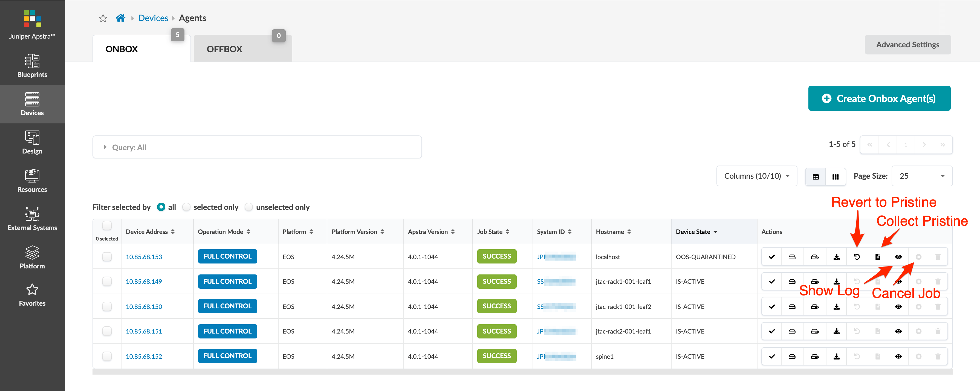This screenshot has width=980, height=391.
Task: Tick the select-all header checkbox
Action: point(107,225)
